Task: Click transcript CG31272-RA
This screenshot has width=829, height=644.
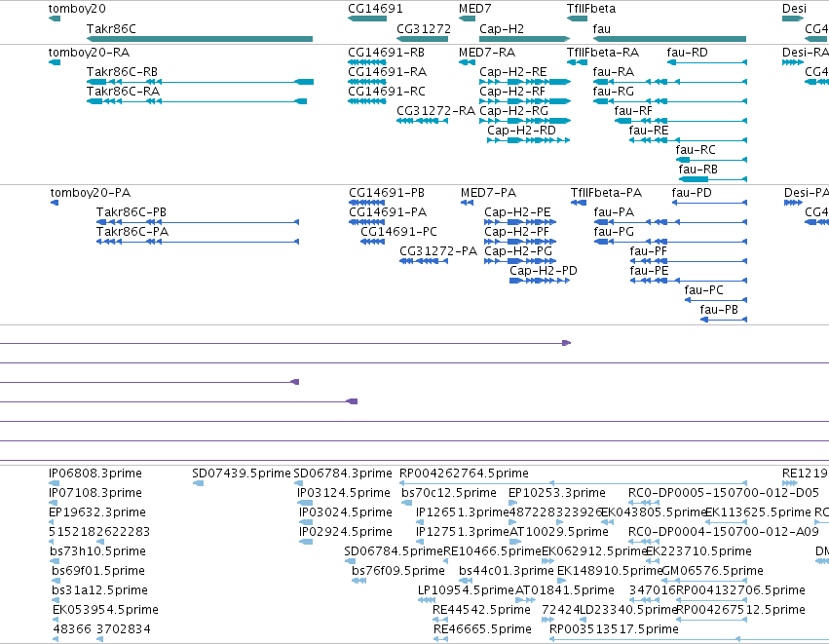Action: click(423, 121)
